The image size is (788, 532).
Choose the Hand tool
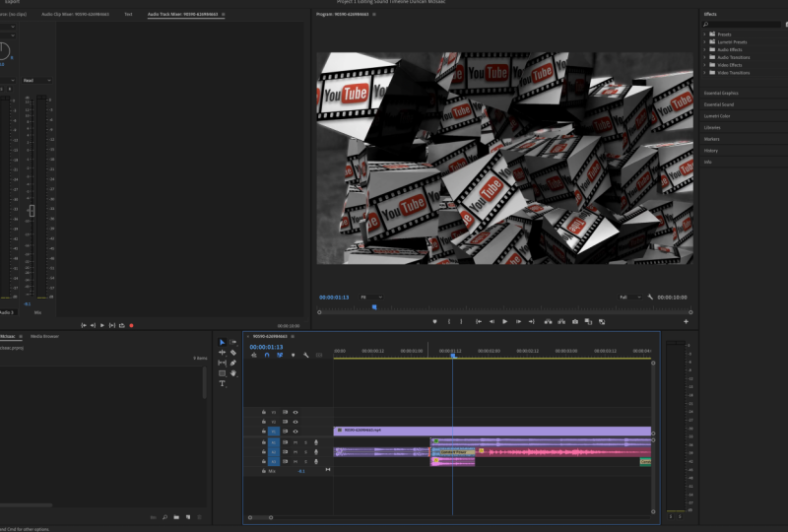pos(233,373)
